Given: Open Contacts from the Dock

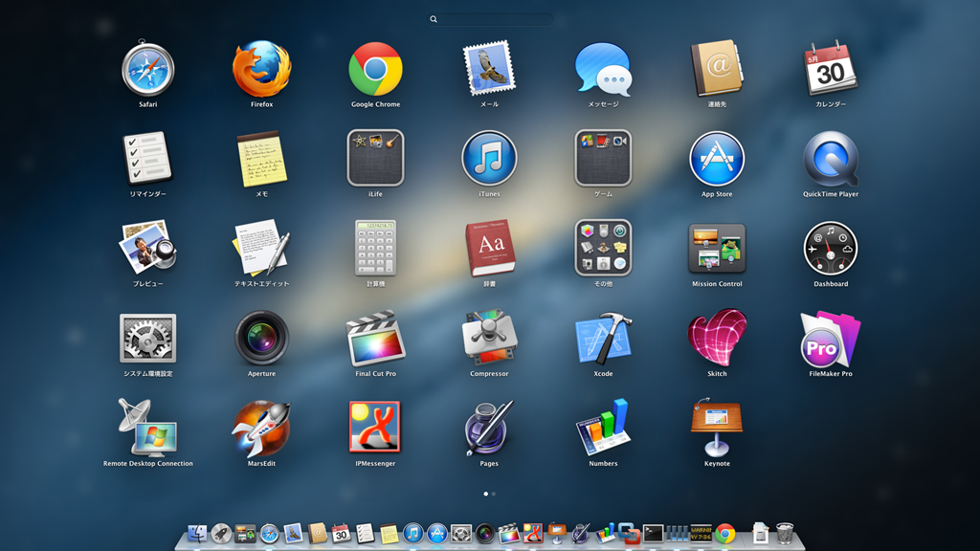Looking at the screenshot, I should point(318,533).
